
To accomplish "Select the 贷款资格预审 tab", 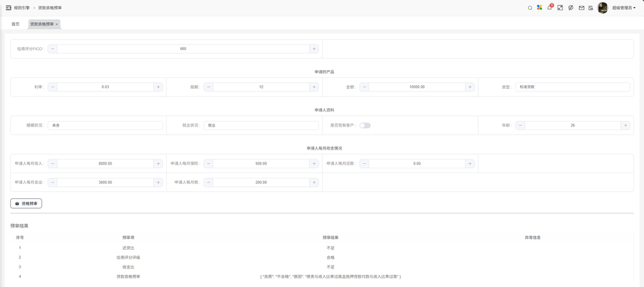I will (42, 24).
